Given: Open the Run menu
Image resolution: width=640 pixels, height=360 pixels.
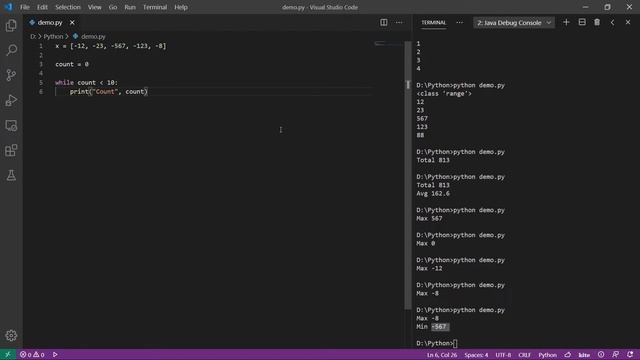Looking at the screenshot, I should pos(130,7).
